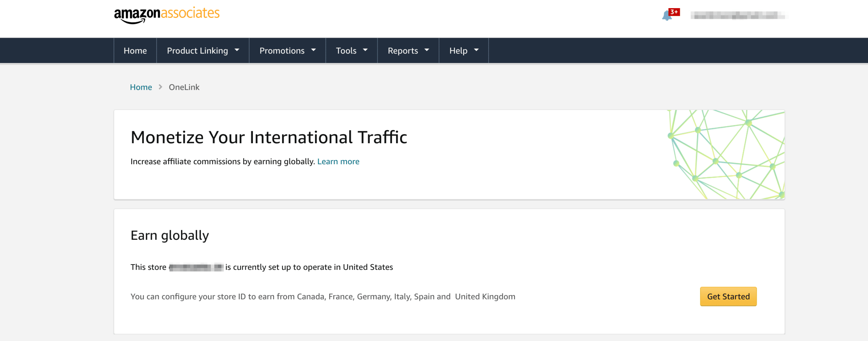This screenshot has width=868, height=341.
Task: Open the Tools menu
Action: [x=351, y=50]
